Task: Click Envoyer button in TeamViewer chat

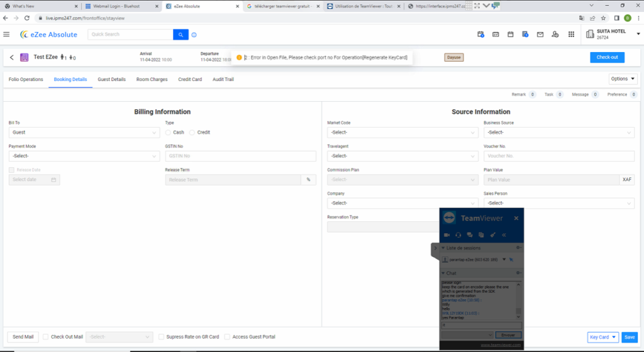Action: pyautogui.click(x=508, y=335)
